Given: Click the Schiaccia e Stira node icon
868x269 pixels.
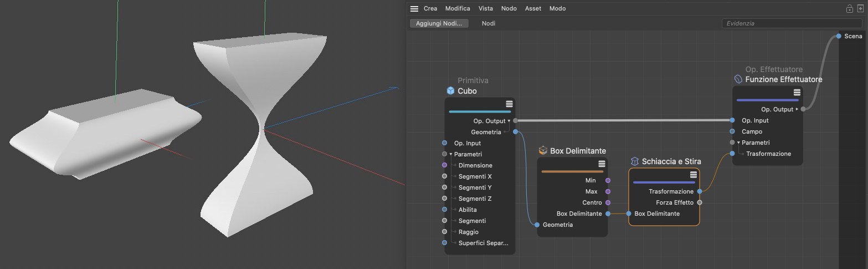Looking at the screenshot, I should point(635,161).
